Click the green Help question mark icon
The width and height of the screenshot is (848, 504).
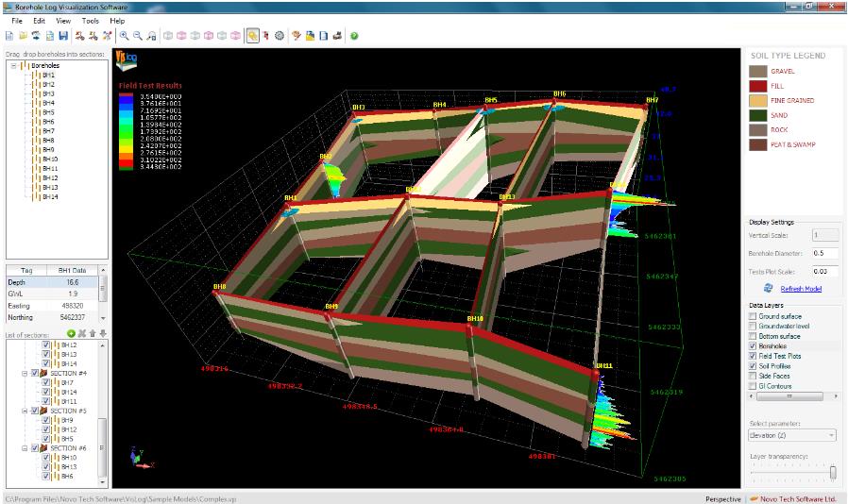[x=354, y=35]
